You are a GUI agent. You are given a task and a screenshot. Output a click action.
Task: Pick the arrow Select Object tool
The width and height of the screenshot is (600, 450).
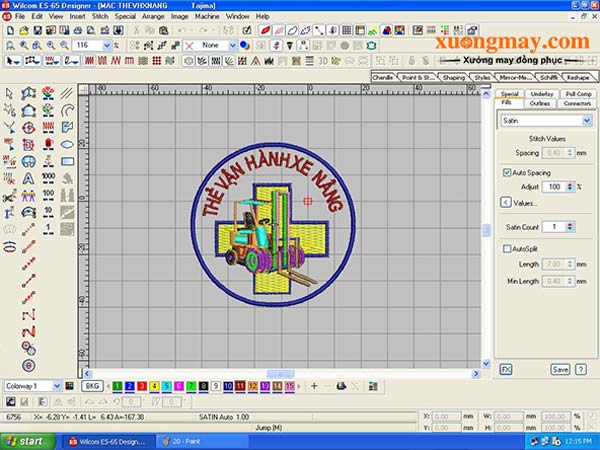click(9, 93)
